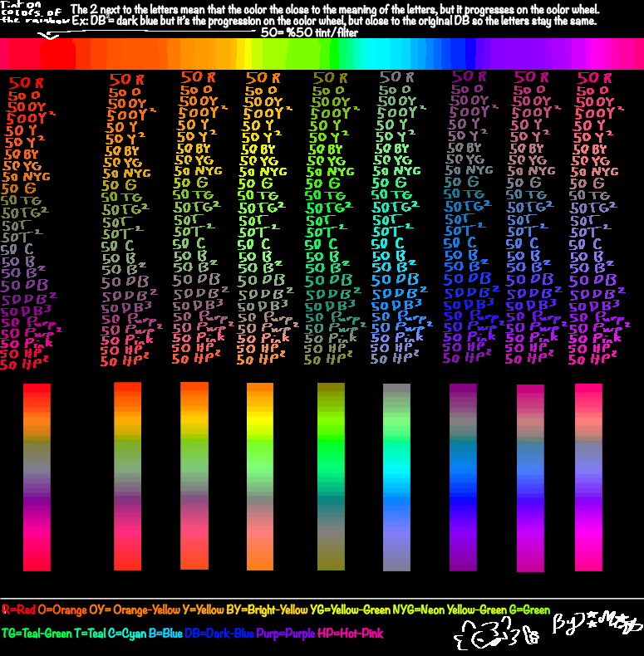
Task: Click the white arrow above the rainbow bar
Action: (50, 35)
